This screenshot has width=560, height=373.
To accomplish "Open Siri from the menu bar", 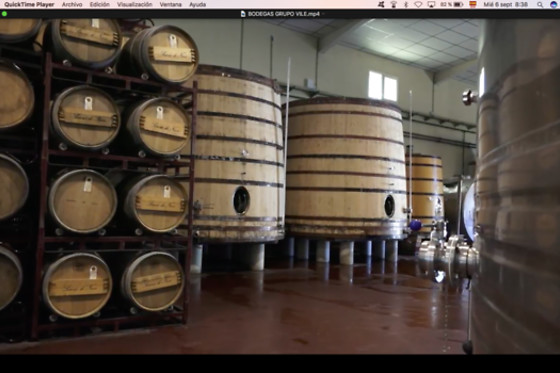I will [554, 5].
